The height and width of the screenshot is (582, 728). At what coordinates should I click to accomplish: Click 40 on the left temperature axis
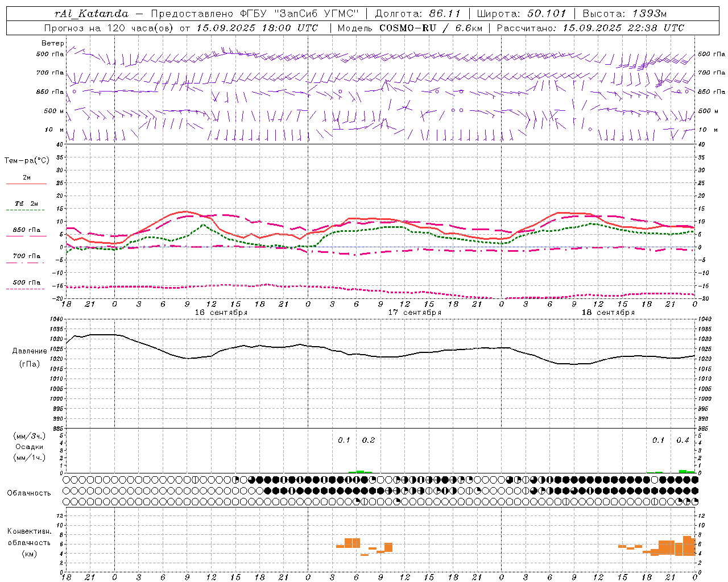pyautogui.click(x=59, y=144)
